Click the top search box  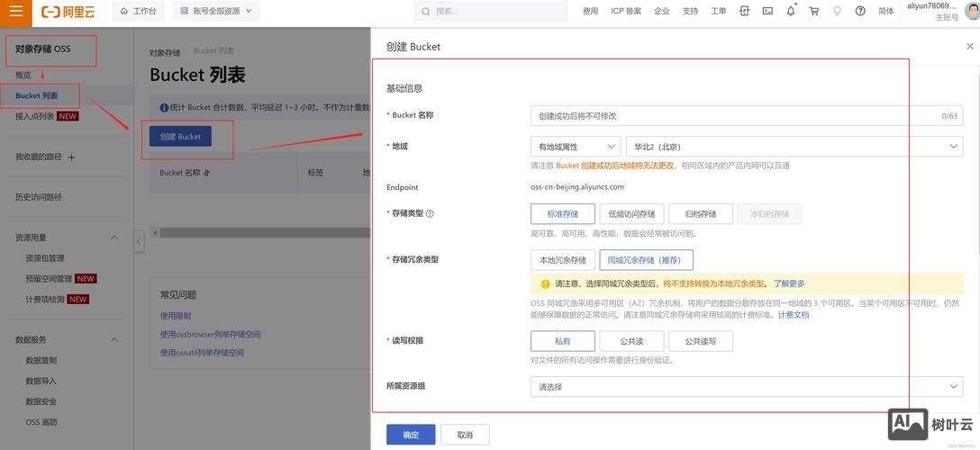(491, 11)
